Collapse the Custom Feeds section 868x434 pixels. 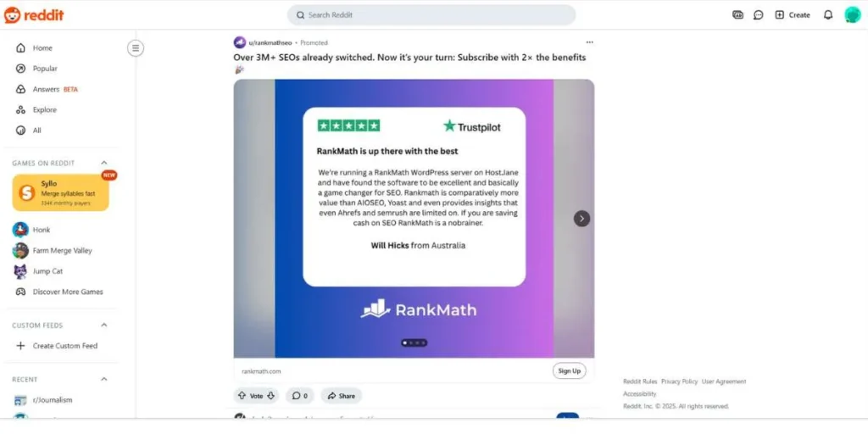point(103,325)
